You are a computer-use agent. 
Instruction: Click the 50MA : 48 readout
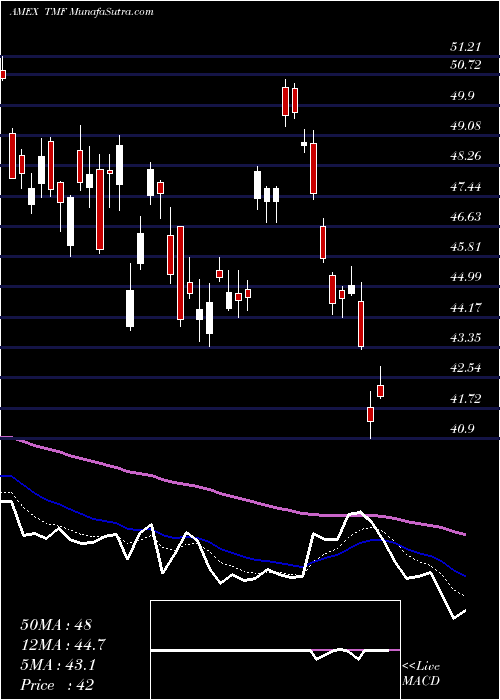tap(56, 625)
